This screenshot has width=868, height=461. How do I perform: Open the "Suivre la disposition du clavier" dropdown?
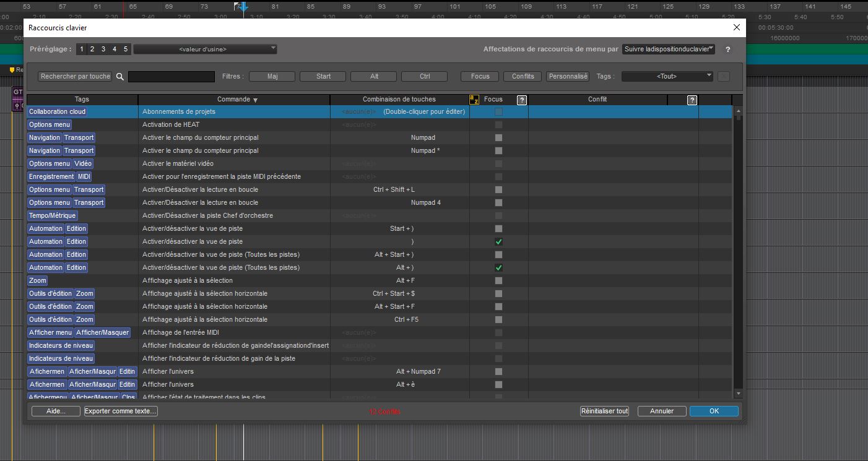669,49
